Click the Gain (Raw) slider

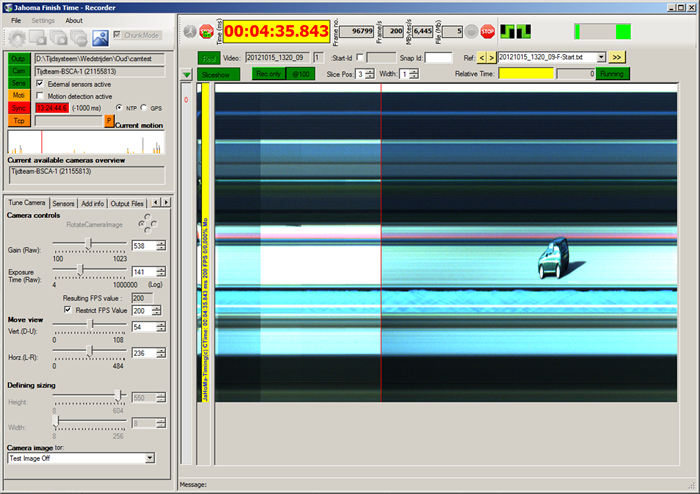tap(89, 244)
